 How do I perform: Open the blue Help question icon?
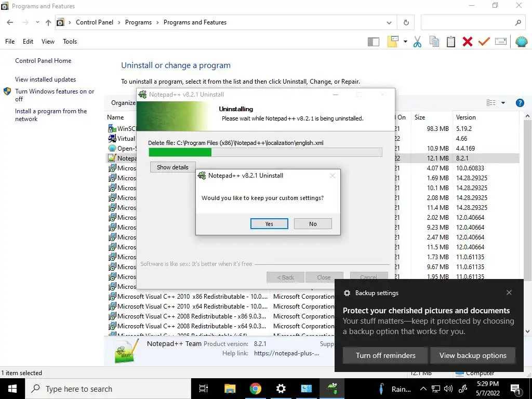520,103
